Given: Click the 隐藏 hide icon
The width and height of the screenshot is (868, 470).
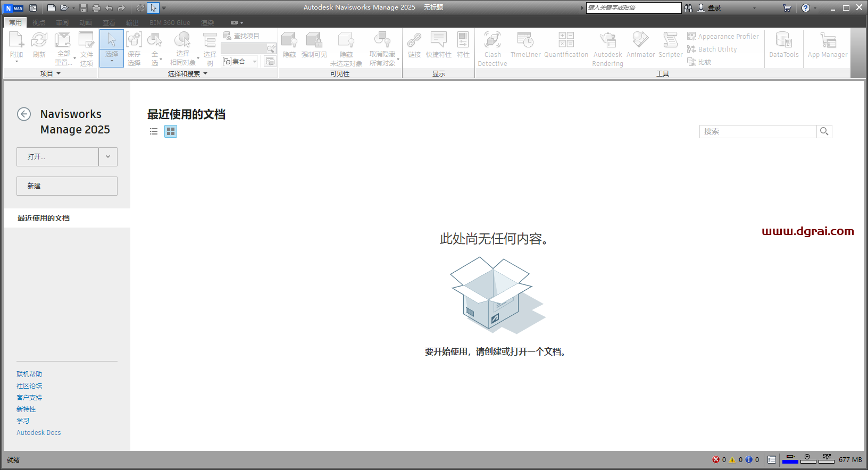Looking at the screenshot, I should click(289, 40).
